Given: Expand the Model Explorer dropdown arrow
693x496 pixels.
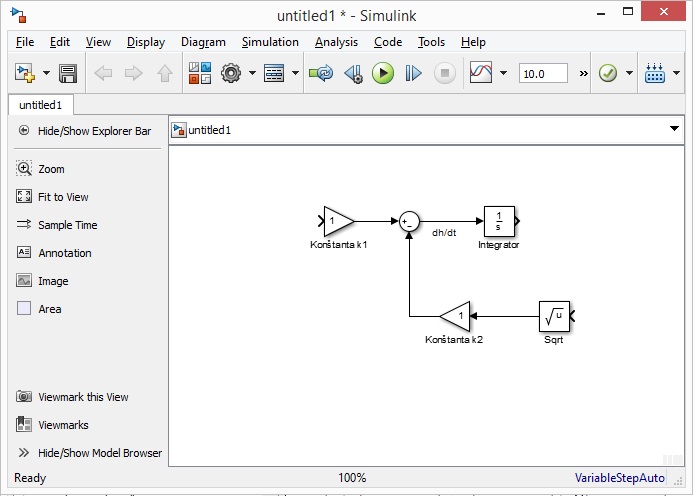Looking at the screenshot, I should point(295,73).
